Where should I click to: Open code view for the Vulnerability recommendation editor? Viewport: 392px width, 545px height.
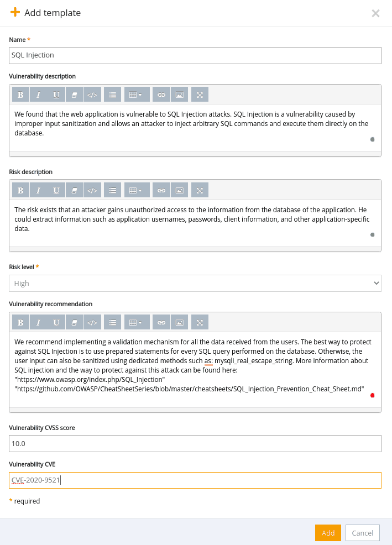tap(92, 322)
